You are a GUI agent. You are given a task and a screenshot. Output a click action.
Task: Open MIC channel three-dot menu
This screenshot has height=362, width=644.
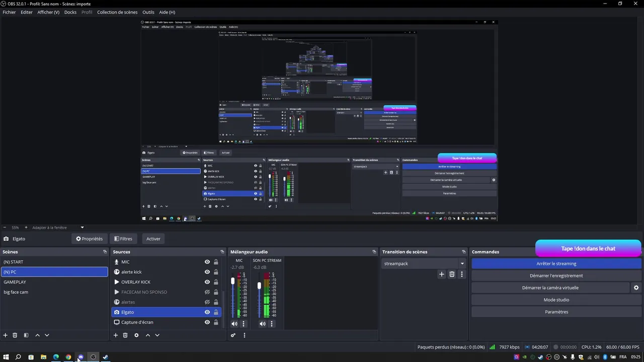tap(244, 324)
